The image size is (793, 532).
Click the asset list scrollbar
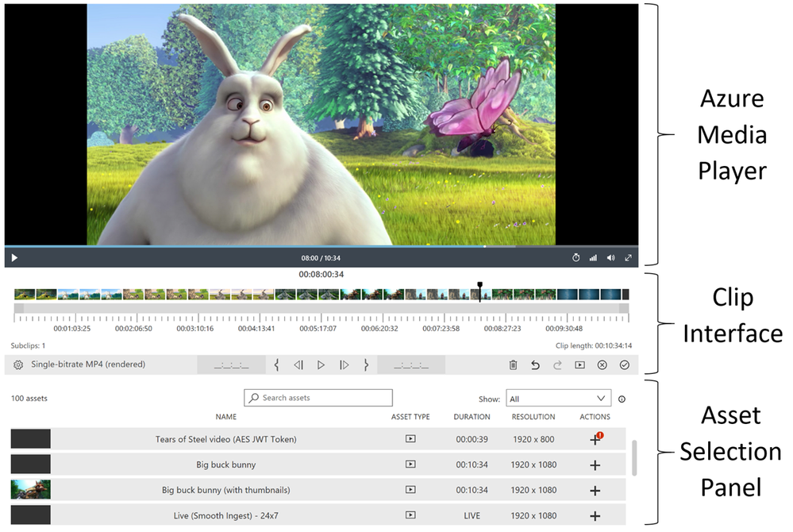pyautogui.click(x=634, y=457)
